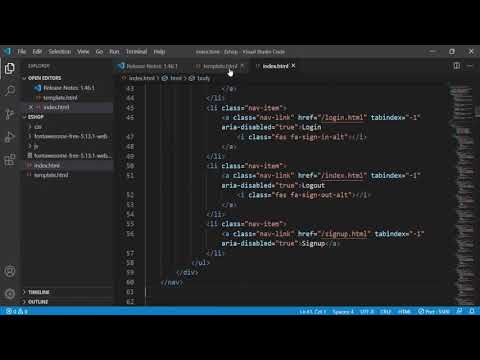Image resolution: width=480 pixels, height=360 pixels.
Task: Follow the /signup.html href link
Action: pyautogui.click(x=343, y=234)
